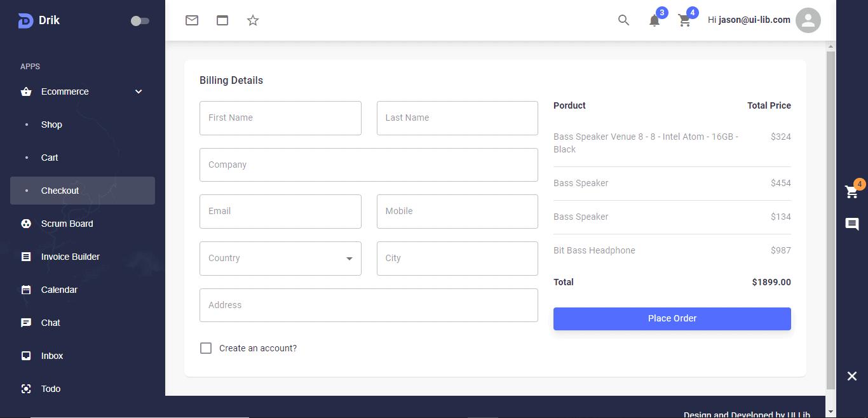Toggle the sidebar switch next to Drik logo
Screen dimensions: 868x418
(x=140, y=21)
